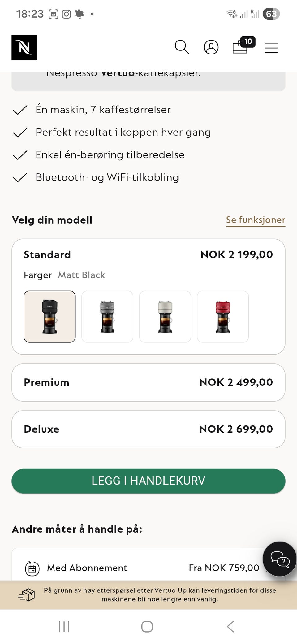Screen dimensions: 297x644
Task: Tap the Android back navigation button
Action: (x=230, y=626)
